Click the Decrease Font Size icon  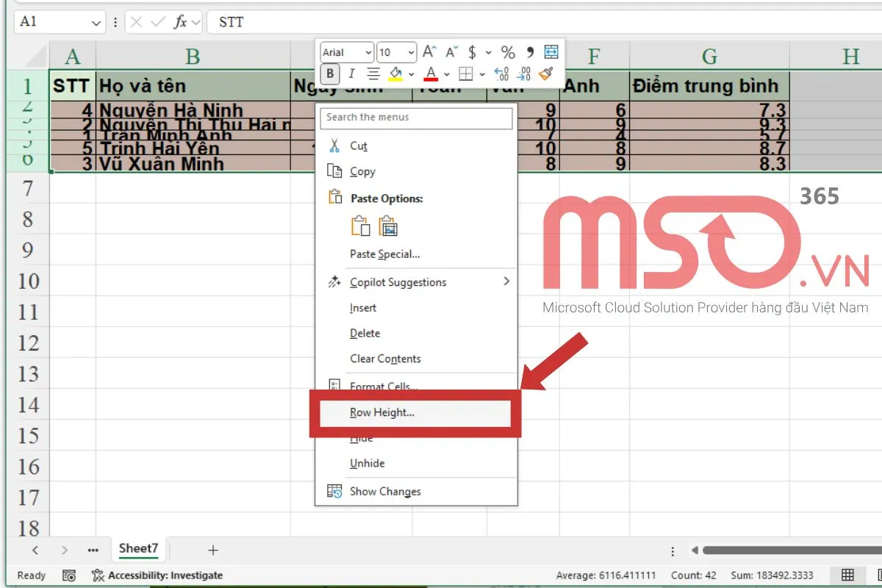(451, 52)
